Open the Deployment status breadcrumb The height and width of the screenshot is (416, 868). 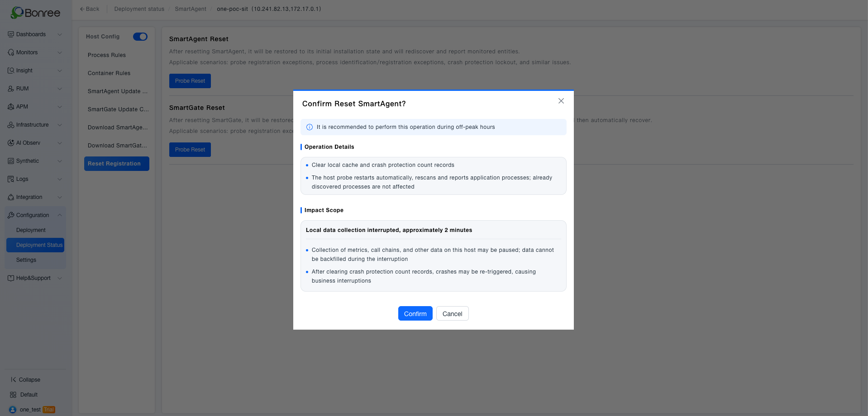(x=139, y=9)
